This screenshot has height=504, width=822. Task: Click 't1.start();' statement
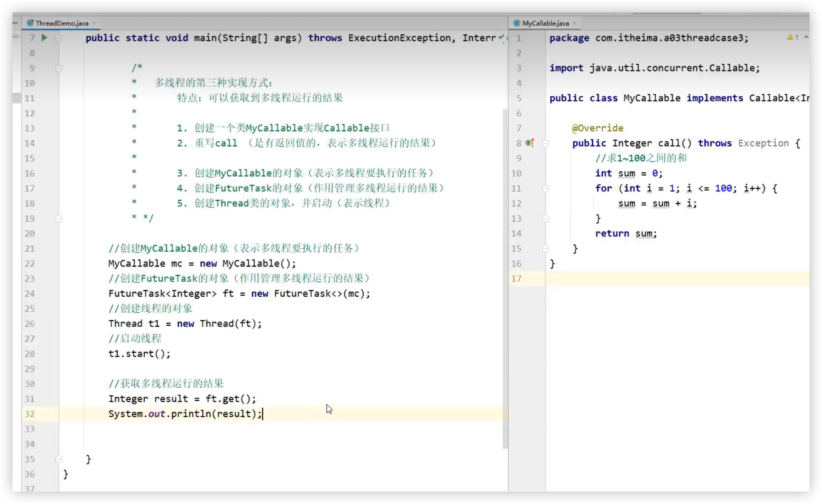pyautogui.click(x=139, y=354)
